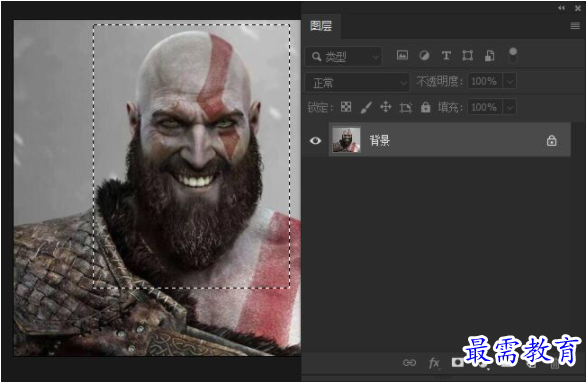The image size is (587, 382).
Task: Filter for adjustment layers icon
Action: click(x=424, y=55)
